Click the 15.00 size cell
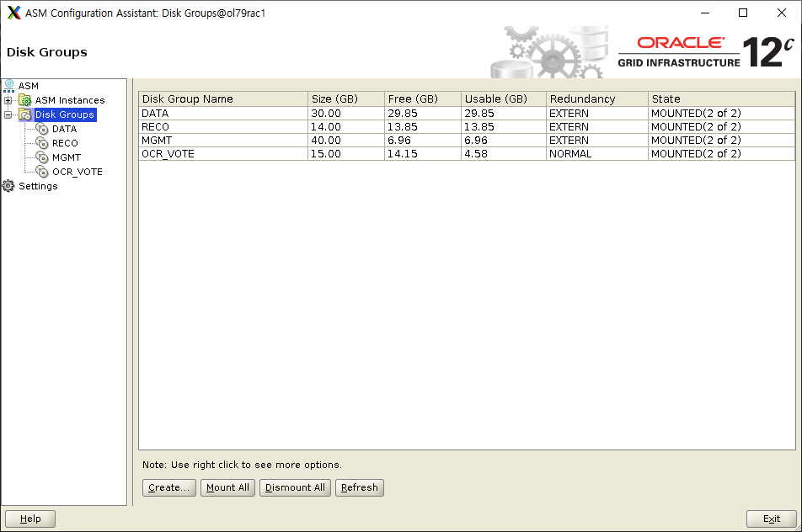The image size is (802, 532). [x=345, y=153]
